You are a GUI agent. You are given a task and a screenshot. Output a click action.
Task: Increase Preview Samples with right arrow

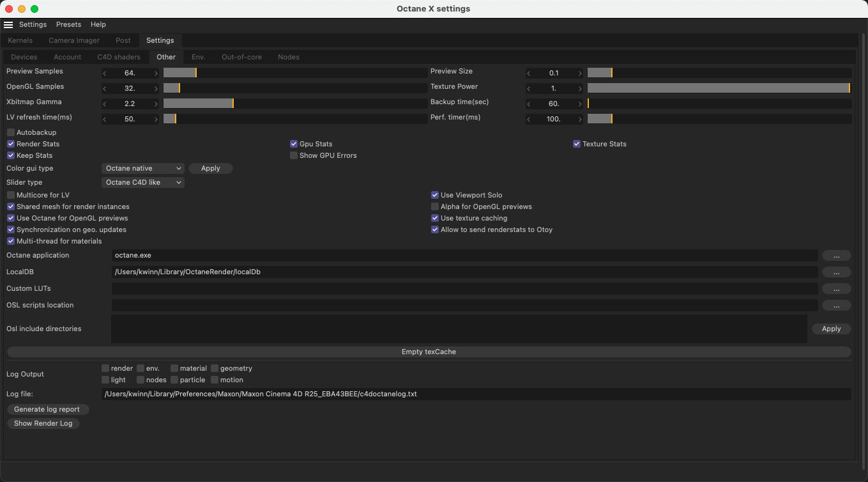pos(156,74)
